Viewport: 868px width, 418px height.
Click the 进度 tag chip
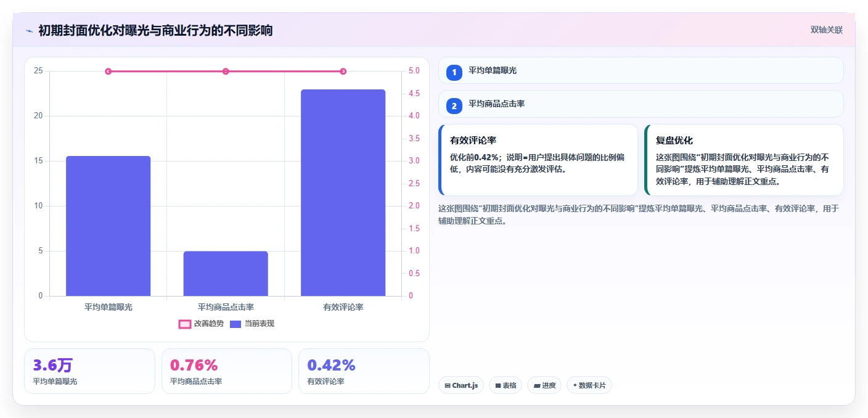pos(544,385)
